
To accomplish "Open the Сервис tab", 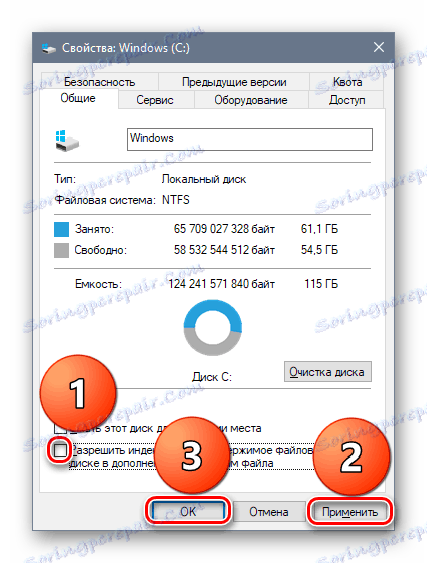I will click(155, 100).
